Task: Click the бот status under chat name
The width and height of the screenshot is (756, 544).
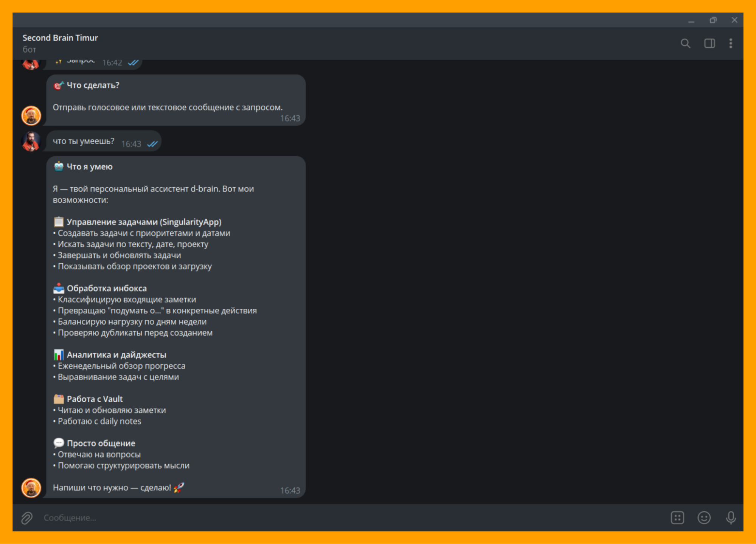Action: pos(29,50)
